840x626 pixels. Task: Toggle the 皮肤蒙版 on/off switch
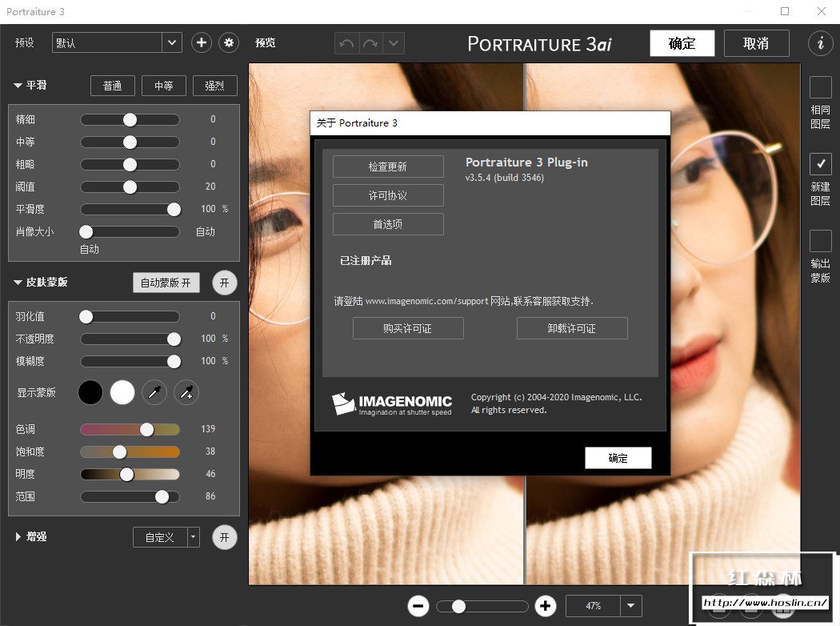coord(225,283)
